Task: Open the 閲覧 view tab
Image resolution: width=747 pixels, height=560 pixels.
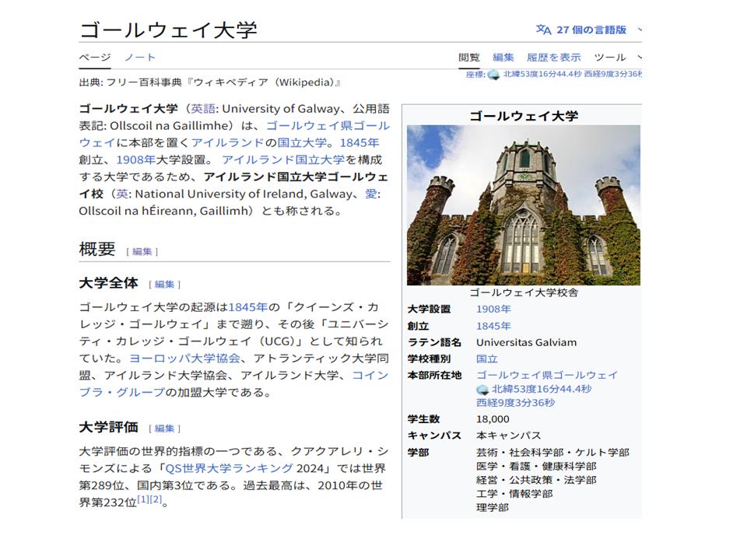Action: click(x=469, y=58)
